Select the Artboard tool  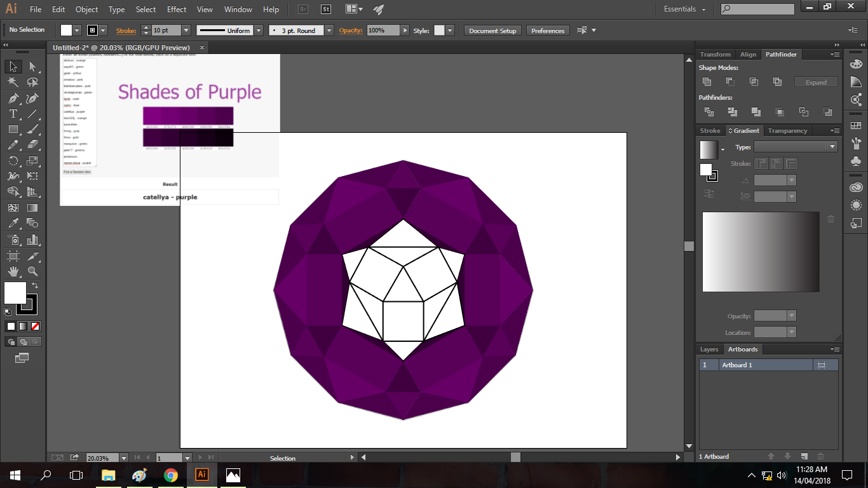[13, 255]
